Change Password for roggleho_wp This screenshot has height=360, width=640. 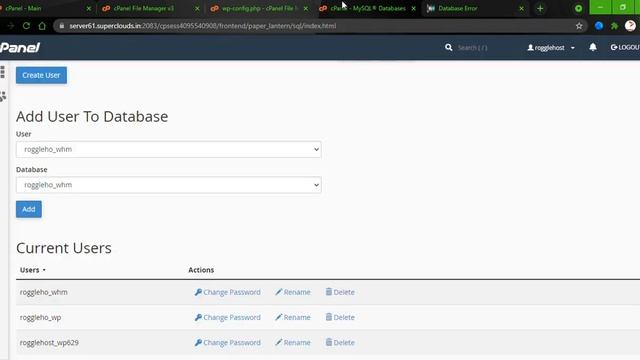(227, 318)
